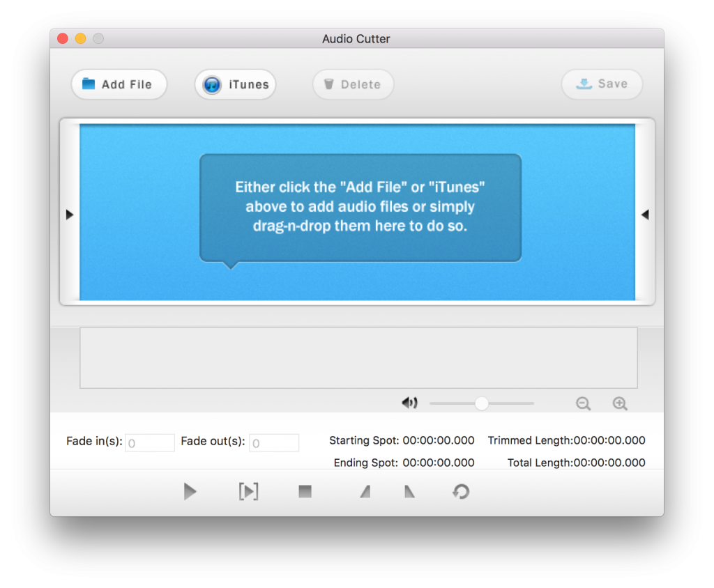Play the selected region only

248,492
